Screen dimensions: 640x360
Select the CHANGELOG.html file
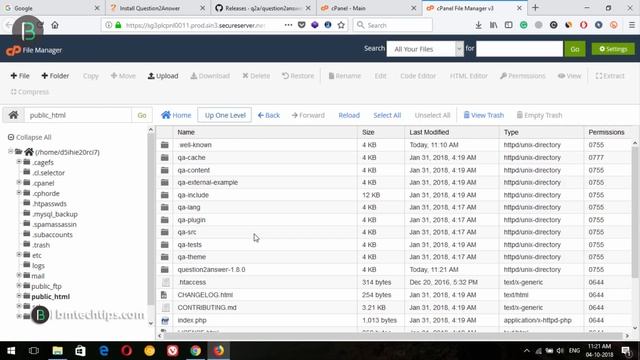[205, 295]
